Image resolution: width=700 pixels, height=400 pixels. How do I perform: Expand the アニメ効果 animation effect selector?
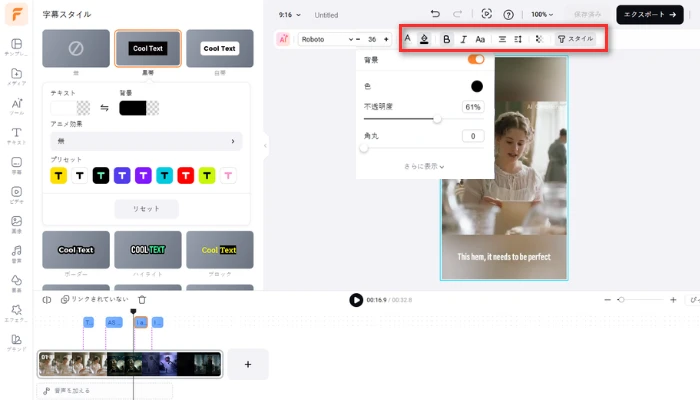point(146,141)
